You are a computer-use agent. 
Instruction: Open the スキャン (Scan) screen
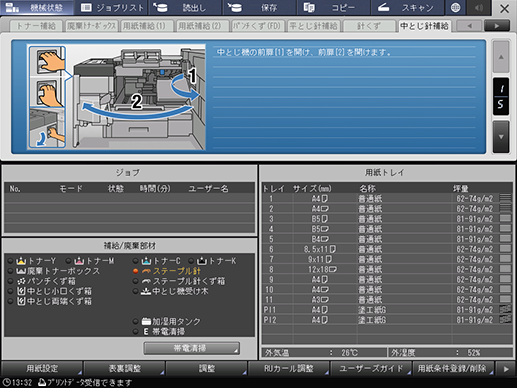point(407,7)
